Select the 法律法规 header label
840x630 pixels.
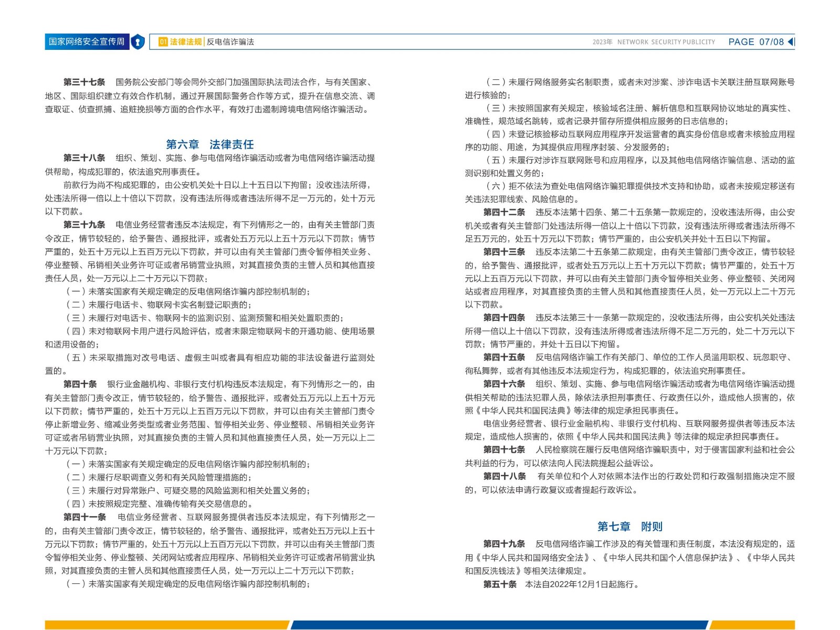(x=186, y=42)
